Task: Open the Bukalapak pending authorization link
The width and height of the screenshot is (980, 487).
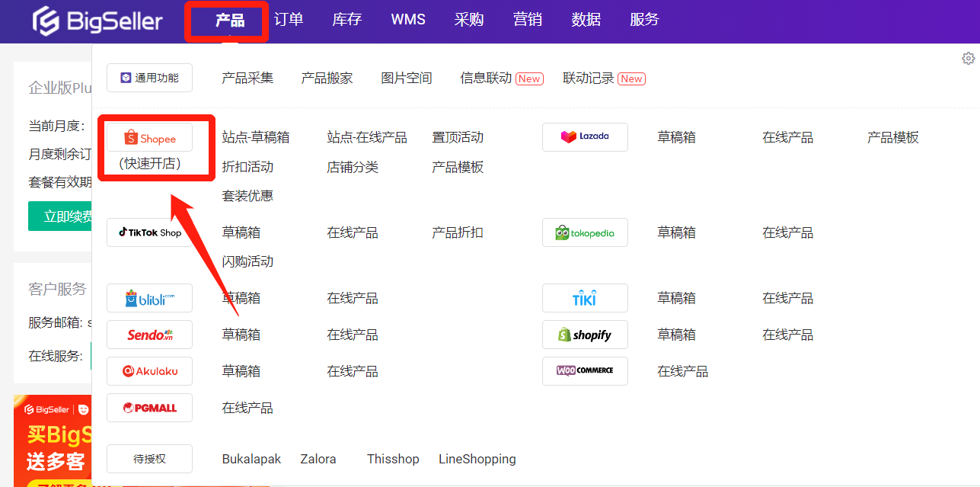Action: pyautogui.click(x=251, y=459)
